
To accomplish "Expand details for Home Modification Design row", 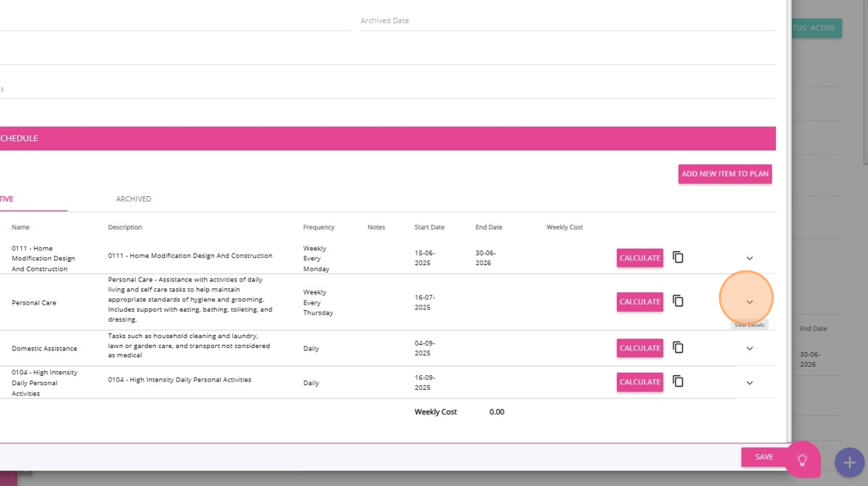I will [749, 258].
